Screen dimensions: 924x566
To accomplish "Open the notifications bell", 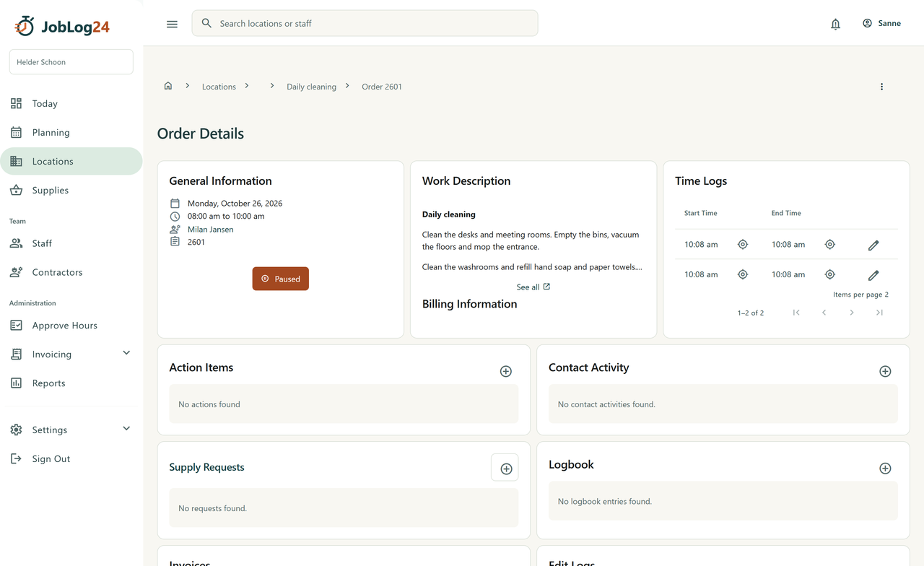I will coord(835,24).
